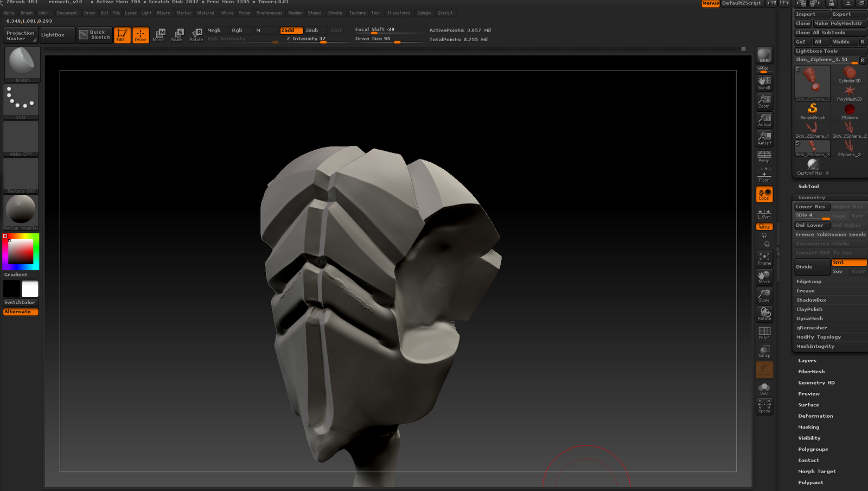Open the hPolish brush thumbnail
The width and height of the screenshot is (868, 491).
pos(22,63)
